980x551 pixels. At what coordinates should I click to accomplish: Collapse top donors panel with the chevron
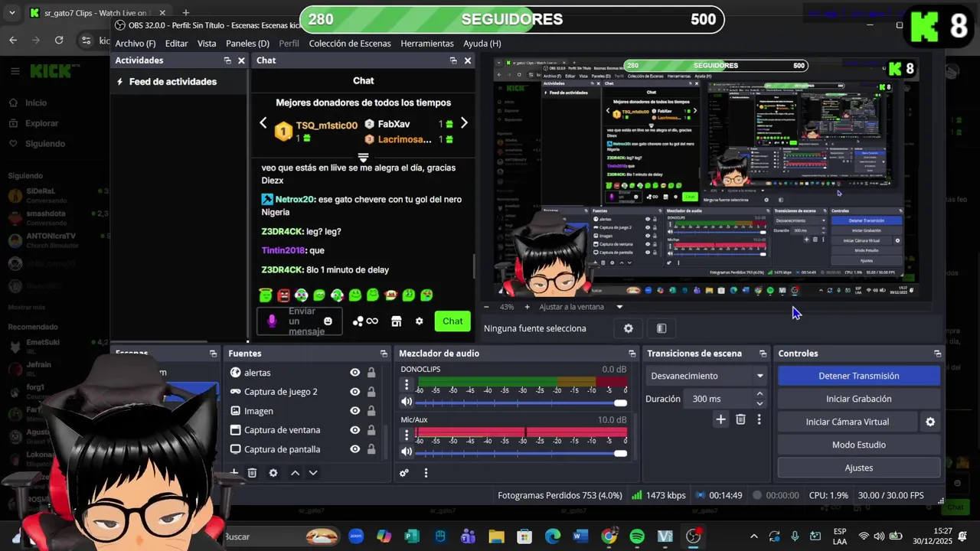click(363, 157)
